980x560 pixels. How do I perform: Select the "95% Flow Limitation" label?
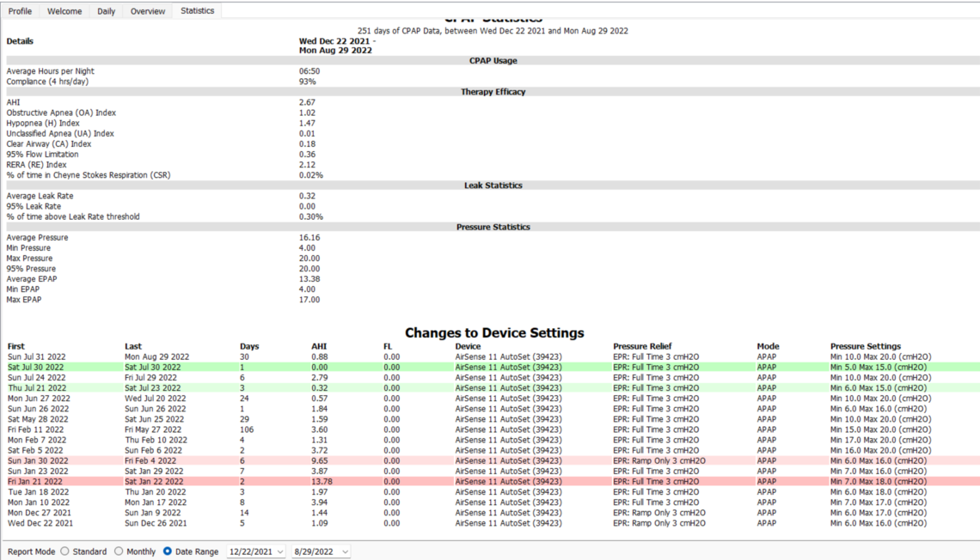pos(42,155)
